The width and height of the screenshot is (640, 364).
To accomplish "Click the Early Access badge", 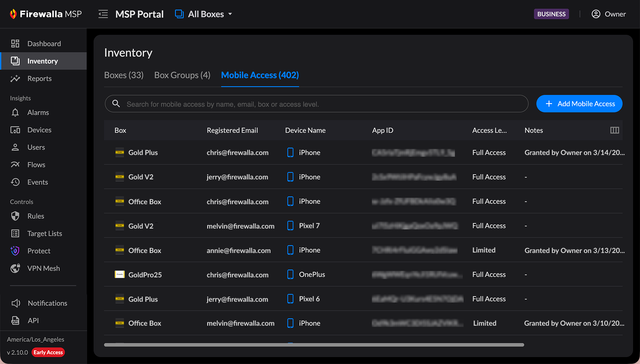I will pos(48,352).
